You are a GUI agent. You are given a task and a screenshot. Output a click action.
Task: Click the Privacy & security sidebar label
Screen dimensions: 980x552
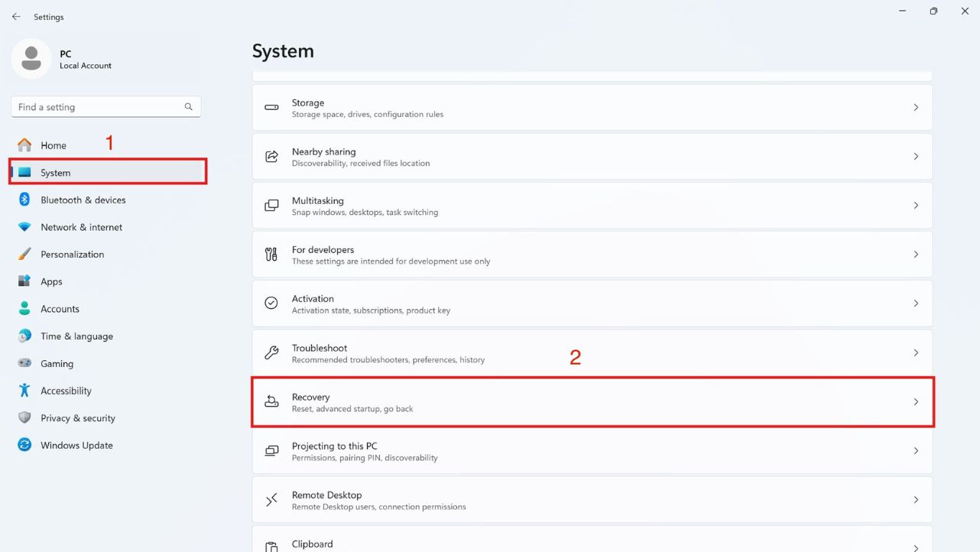point(78,418)
